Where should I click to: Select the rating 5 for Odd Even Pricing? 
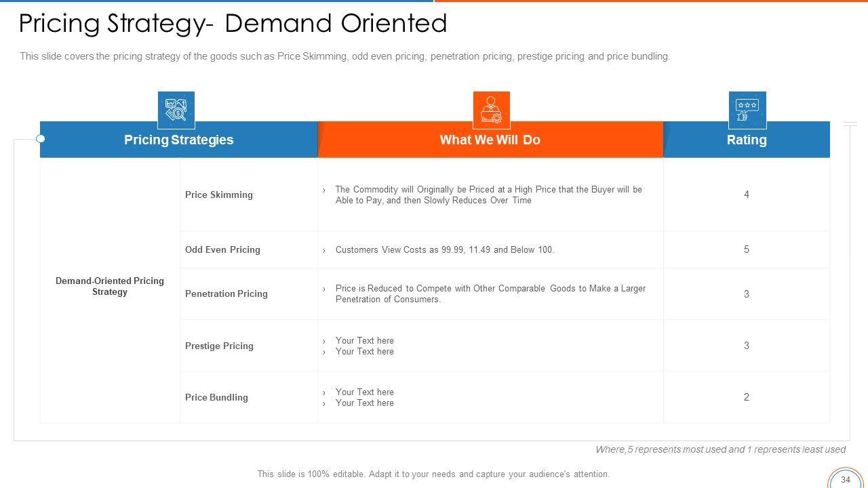[x=747, y=249]
